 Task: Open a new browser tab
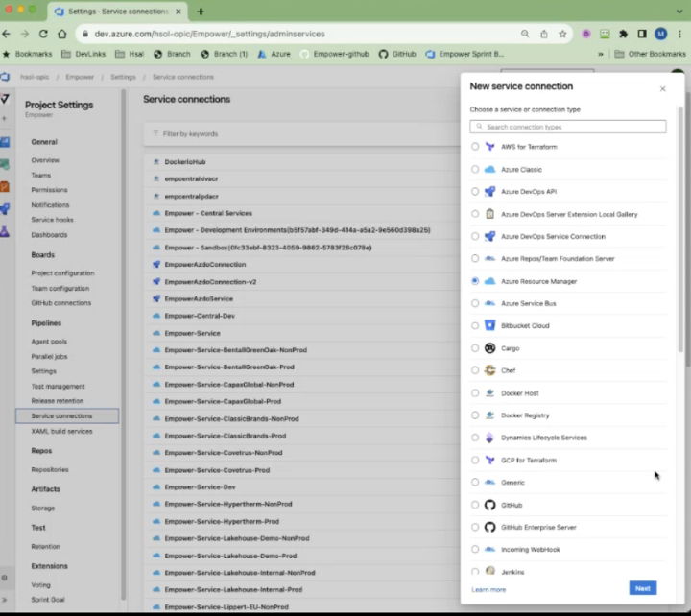201,12
